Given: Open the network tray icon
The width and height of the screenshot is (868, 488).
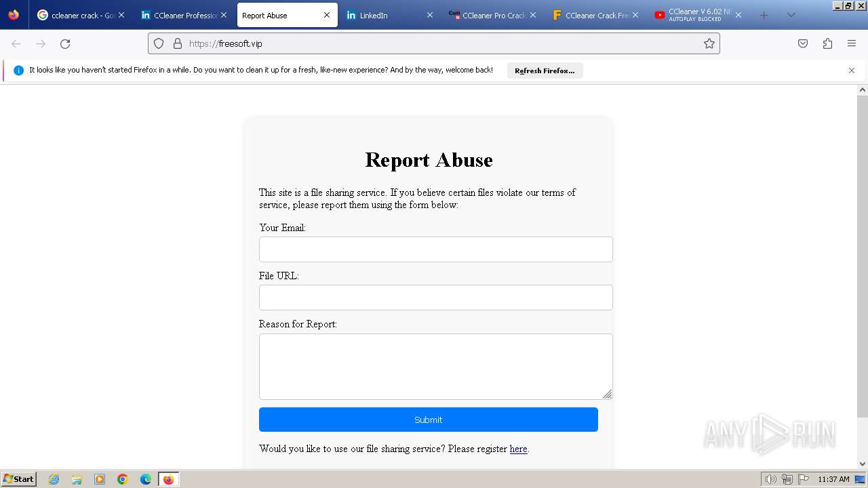Looking at the screenshot, I should 787,479.
